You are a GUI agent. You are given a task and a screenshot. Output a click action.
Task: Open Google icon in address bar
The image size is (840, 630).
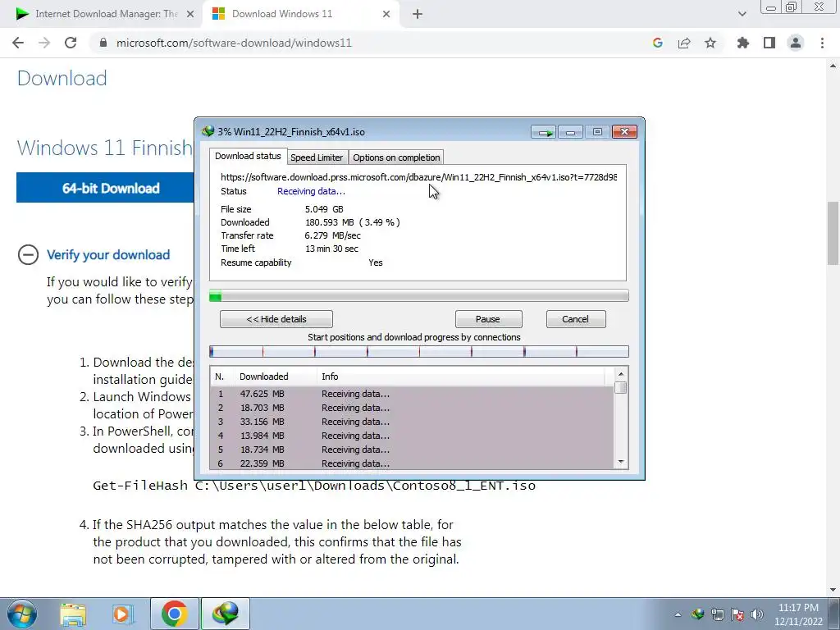657,43
